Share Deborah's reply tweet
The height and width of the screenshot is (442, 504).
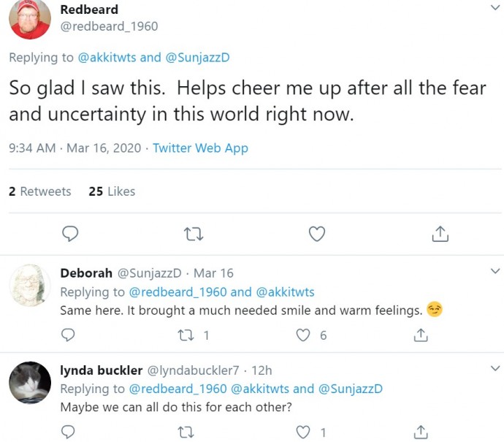point(421,335)
